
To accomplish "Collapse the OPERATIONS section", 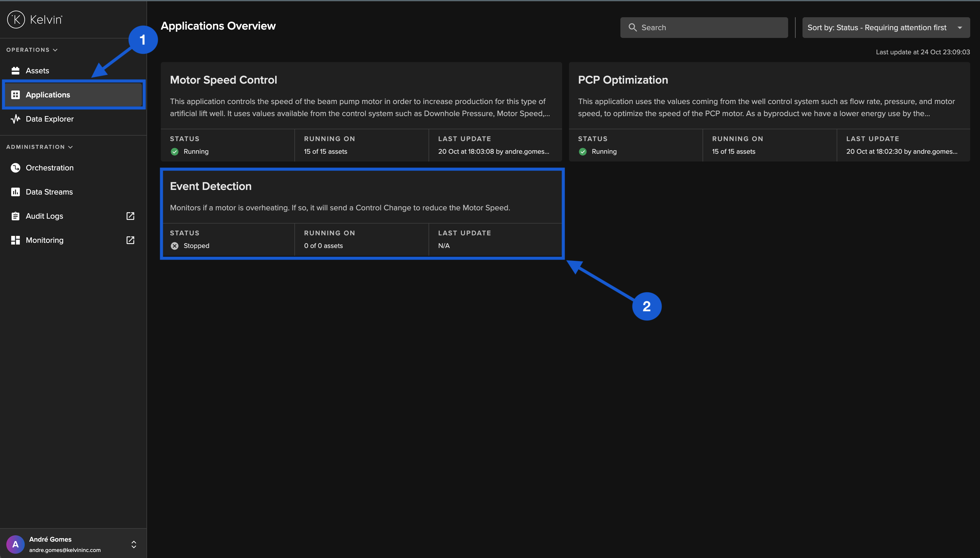I will click(x=55, y=49).
